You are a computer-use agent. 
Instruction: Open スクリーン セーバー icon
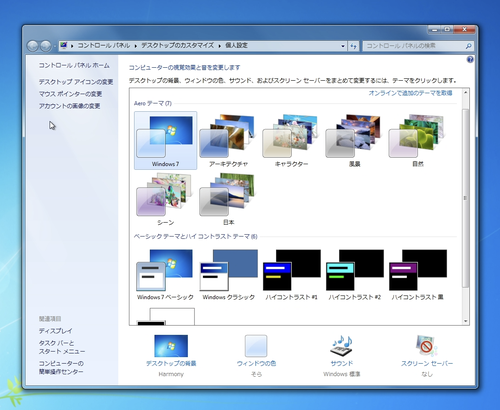point(427,346)
